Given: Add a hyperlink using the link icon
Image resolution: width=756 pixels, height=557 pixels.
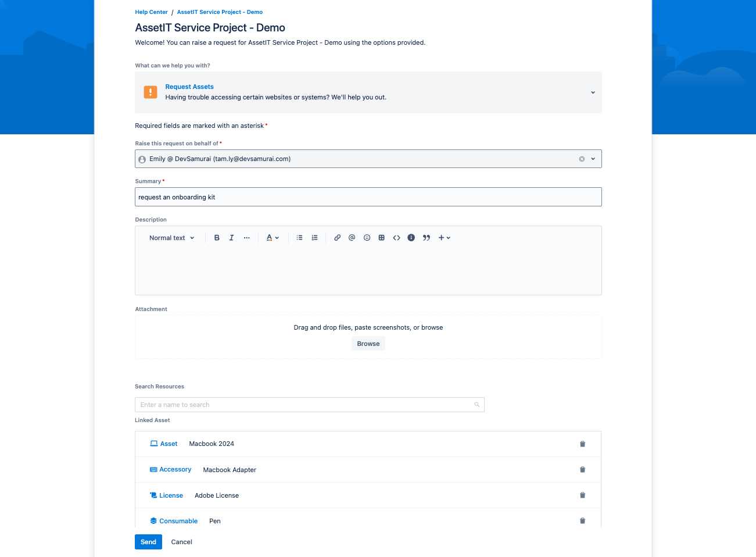Looking at the screenshot, I should coord(337,238).
